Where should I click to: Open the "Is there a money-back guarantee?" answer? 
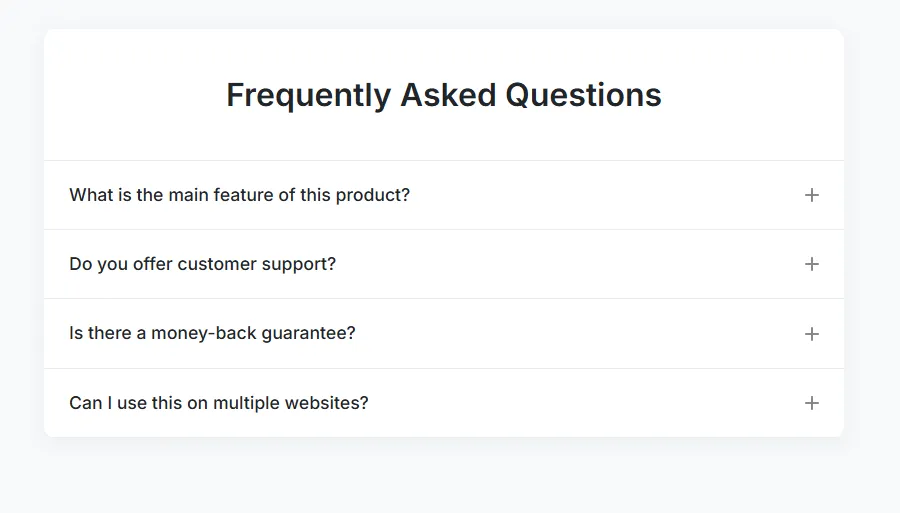click(x=212, y=333)
